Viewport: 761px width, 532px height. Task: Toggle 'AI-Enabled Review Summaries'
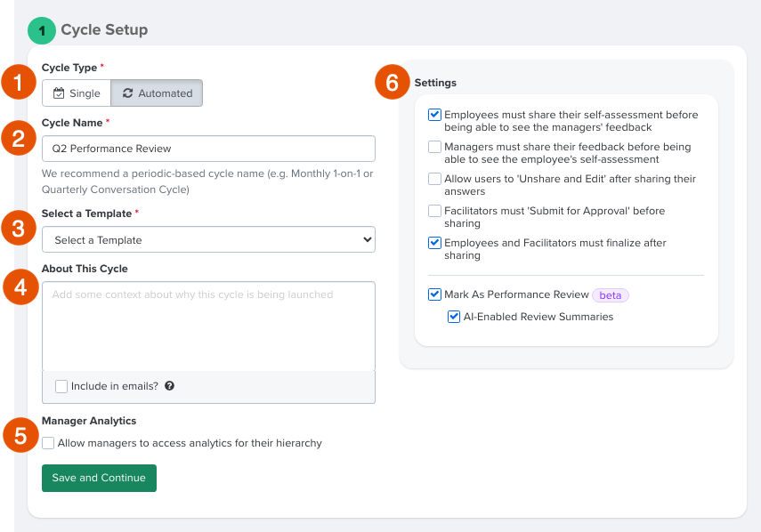(x=454, y=316)
